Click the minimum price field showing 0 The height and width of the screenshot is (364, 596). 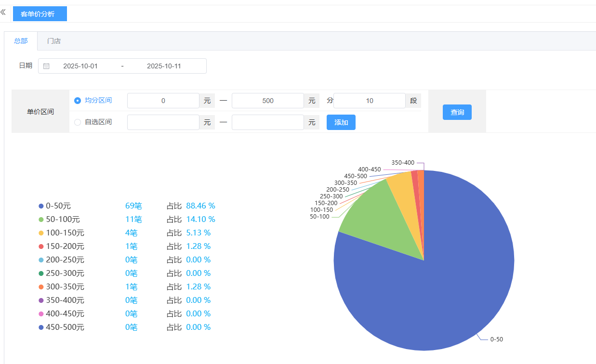[163, 101]
